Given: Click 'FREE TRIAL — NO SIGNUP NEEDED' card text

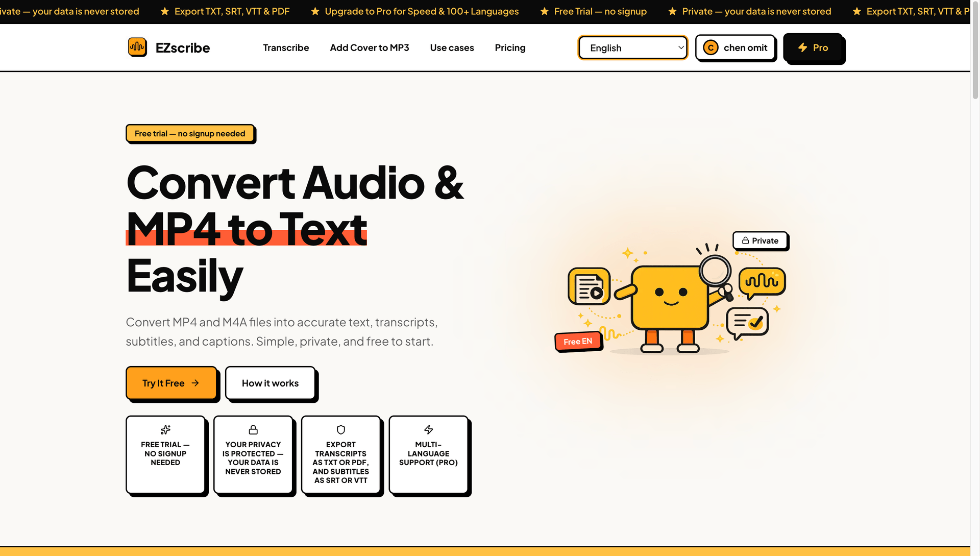Looking at the screenshot, I should [x=165, y=453].
